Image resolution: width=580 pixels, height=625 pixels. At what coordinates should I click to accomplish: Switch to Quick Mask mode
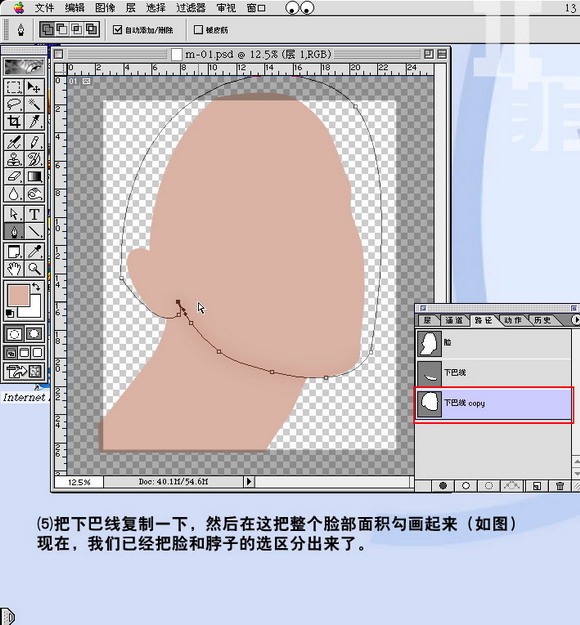tap(34, 334)
